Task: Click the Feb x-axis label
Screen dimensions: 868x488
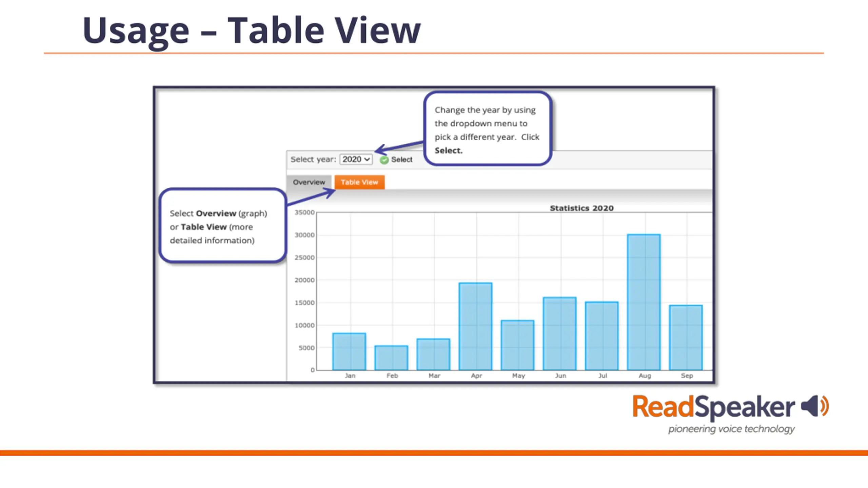Action: (392, 375)
